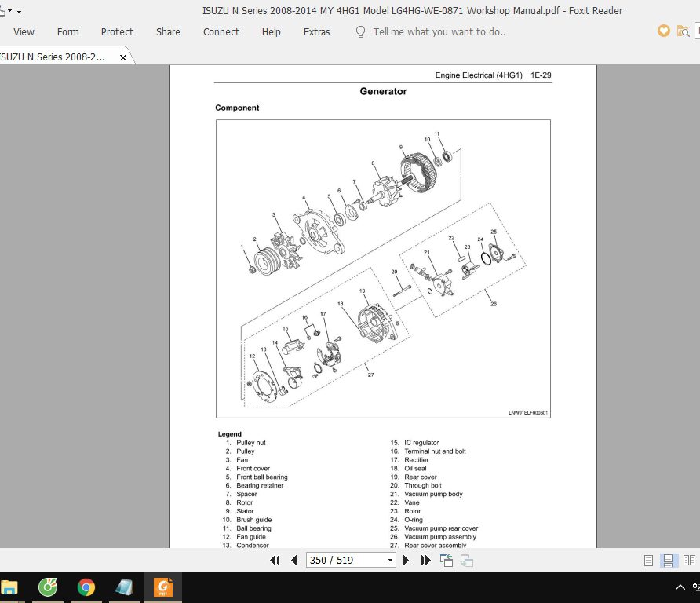
Task: Click the next view icon in status bar
Action: point(467,560)
